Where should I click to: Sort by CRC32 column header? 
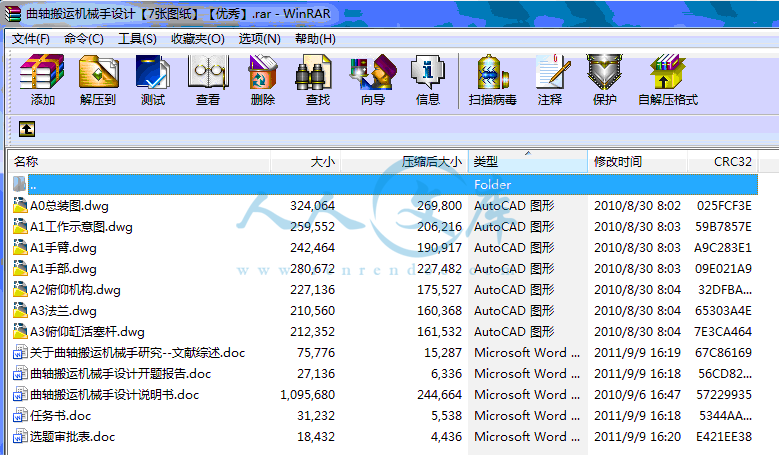[722, 161]
